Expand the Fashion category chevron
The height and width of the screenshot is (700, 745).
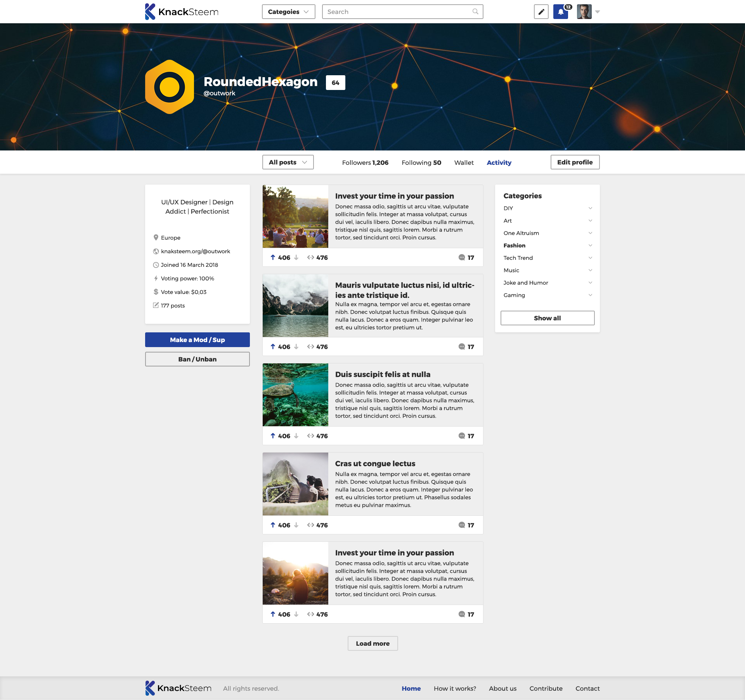point(590,245)
